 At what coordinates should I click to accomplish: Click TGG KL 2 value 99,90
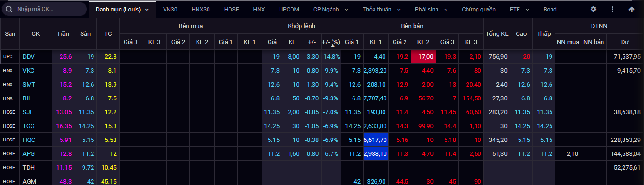pos(426,126)
